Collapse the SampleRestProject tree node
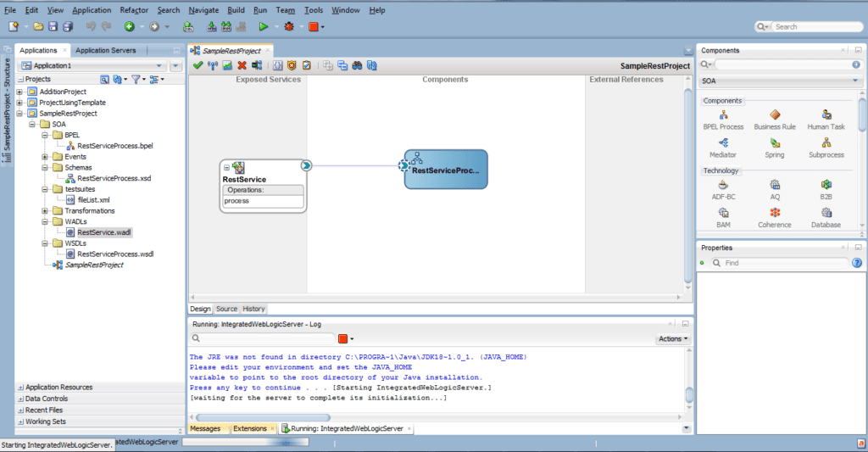Screen dimensions: 868x452 pos(19,114)
